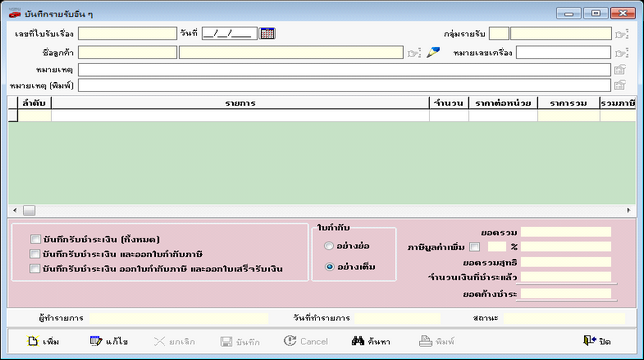Close the window with the red X
This screenshot has width=644, height=360.
[623, 13]
